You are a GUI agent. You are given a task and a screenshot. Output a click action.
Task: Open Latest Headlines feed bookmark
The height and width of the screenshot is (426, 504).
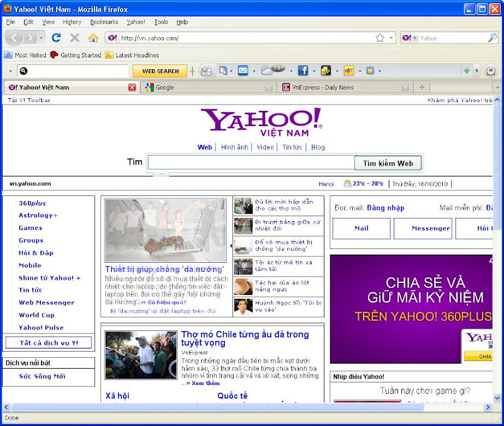click(132, 55)
